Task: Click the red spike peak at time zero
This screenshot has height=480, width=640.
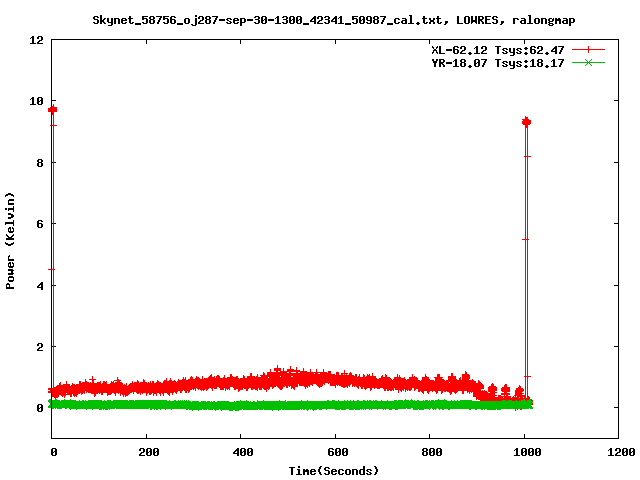Action: [52, 109]
